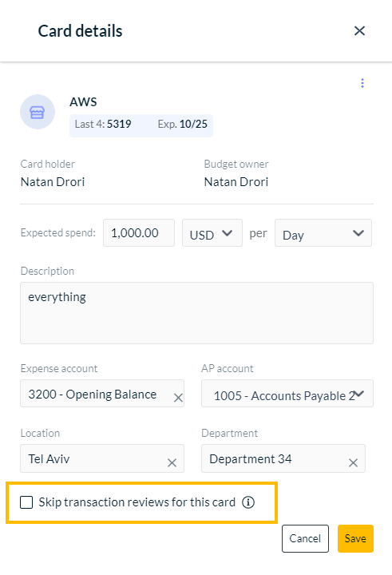392x575 pixels.
Task: Click the AWS card name
Action: (83, 102)
